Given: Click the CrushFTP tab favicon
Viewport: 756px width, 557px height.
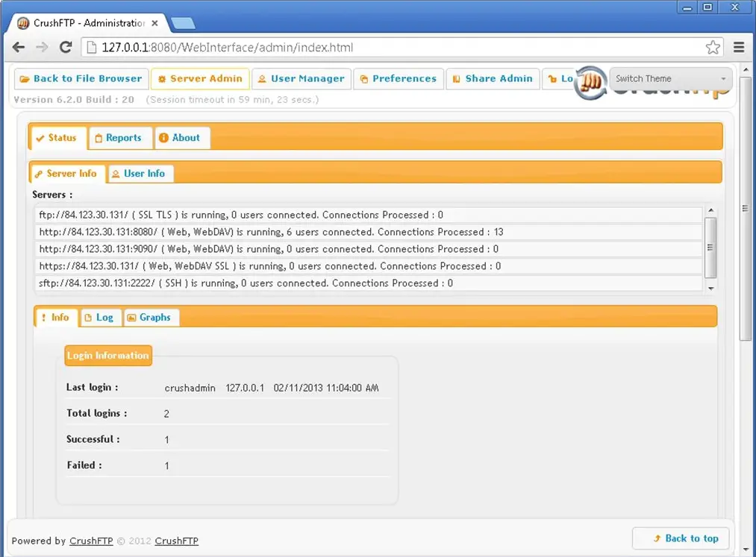Looking at the screenshot, I should (22, 23).
